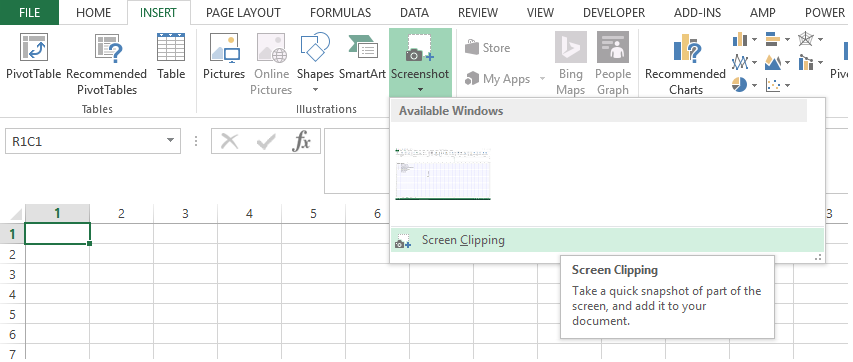Screen dimensions: 853x362
Task: Select row header 5
Action: click(x=12, y=315)
